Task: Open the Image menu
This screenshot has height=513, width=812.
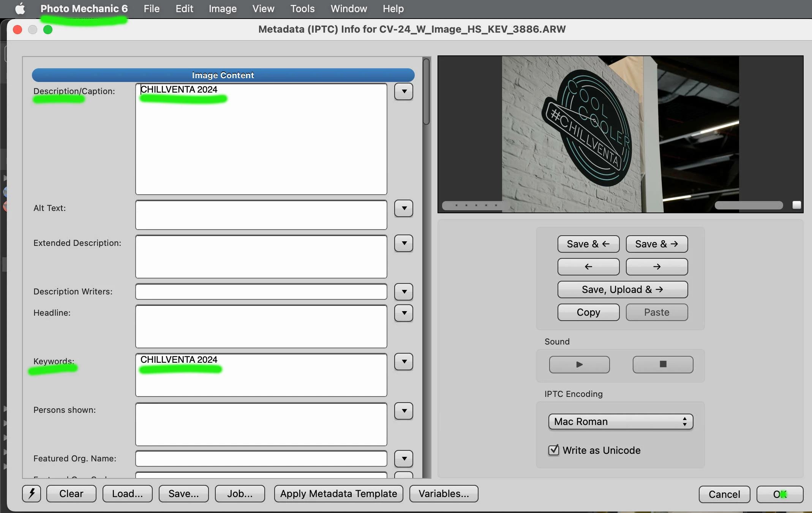Action: pos(223,8)
